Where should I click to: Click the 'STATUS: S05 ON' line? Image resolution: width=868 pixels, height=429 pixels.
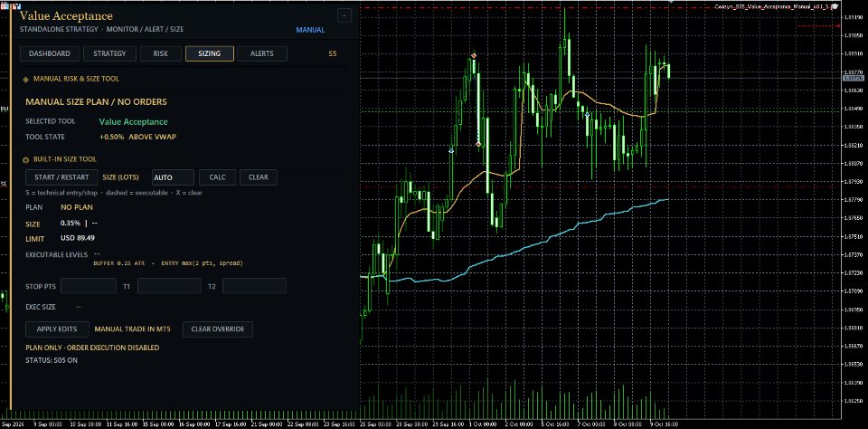tap(52, 360)
